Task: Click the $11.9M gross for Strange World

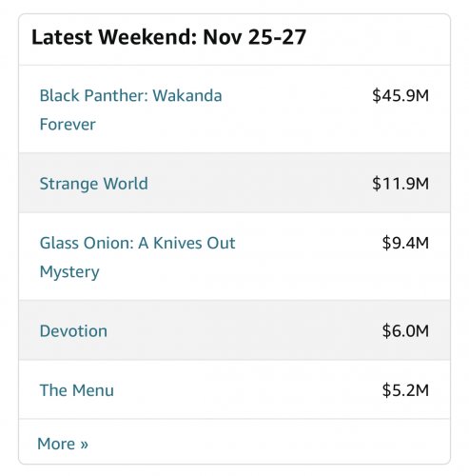Action: pos(401,184)
